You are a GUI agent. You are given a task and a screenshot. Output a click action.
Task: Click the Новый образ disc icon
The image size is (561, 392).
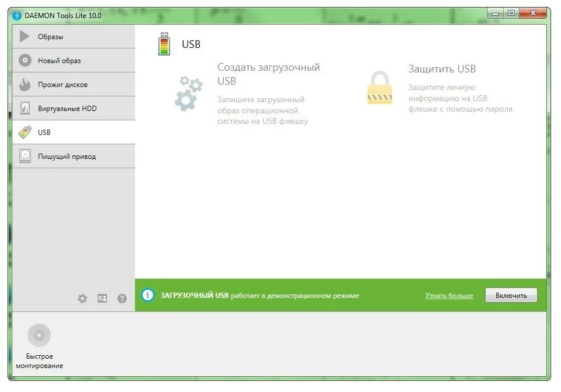[x=25, y=60]
